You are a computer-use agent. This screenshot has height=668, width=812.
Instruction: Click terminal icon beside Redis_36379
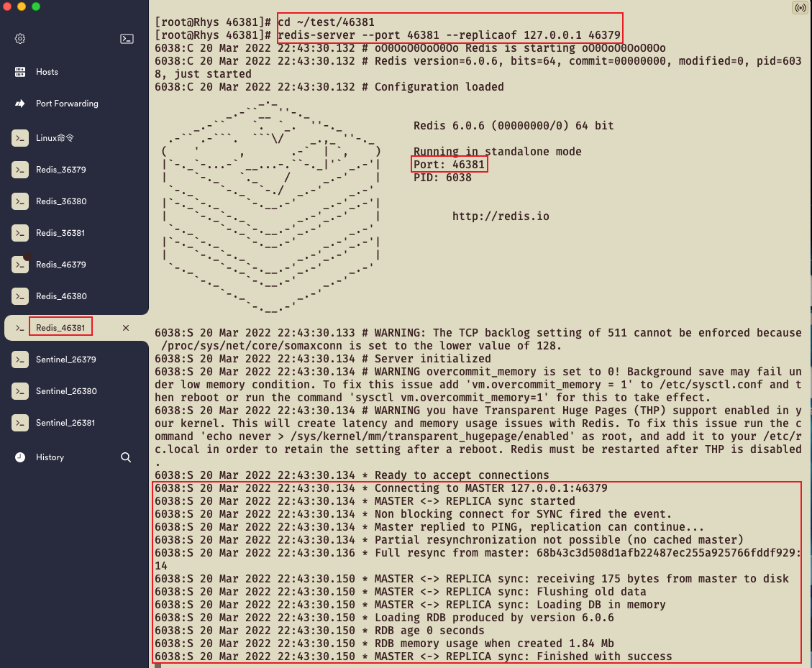pyautogui.click(x=20, y=170)
